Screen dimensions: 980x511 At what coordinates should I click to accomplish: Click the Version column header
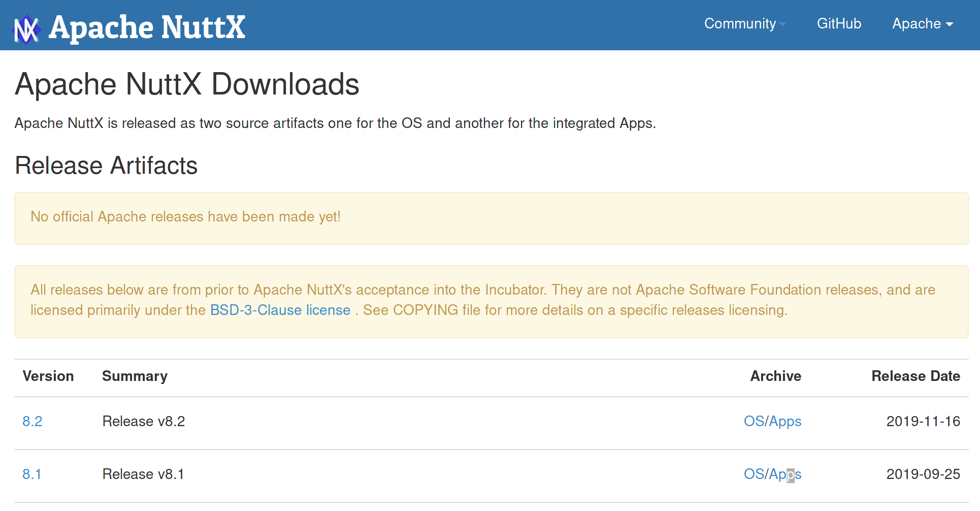click(48, 376)
